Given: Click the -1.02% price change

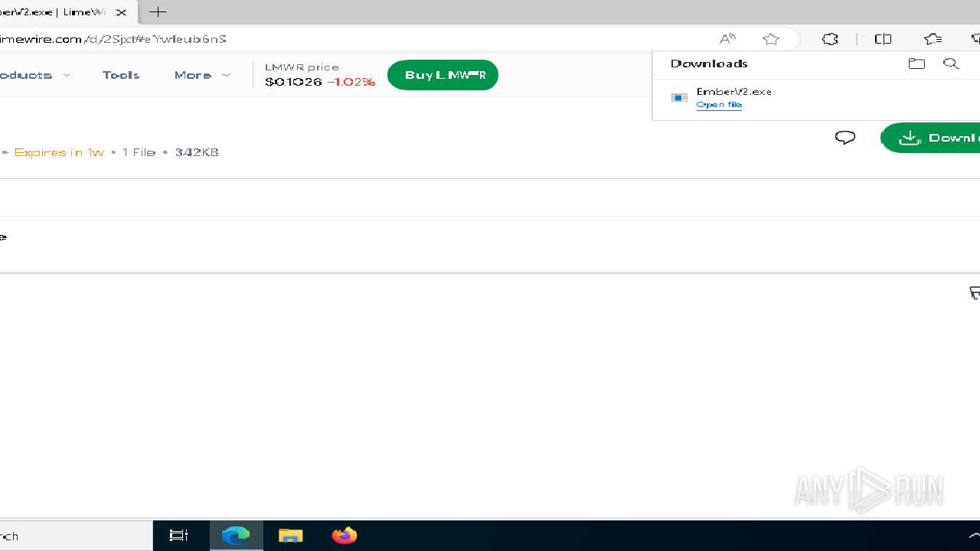Looking at the screenshot, I should (351, 82).
